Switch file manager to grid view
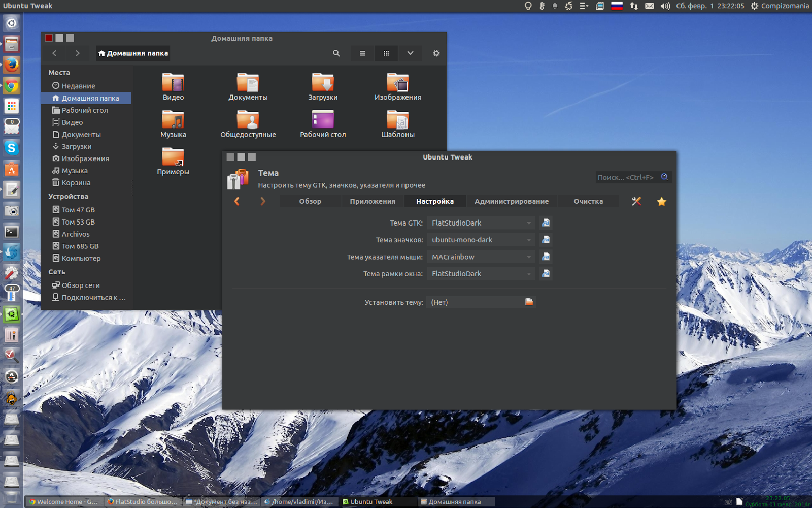Screen dimensions: 812x508 pos(386,53)
